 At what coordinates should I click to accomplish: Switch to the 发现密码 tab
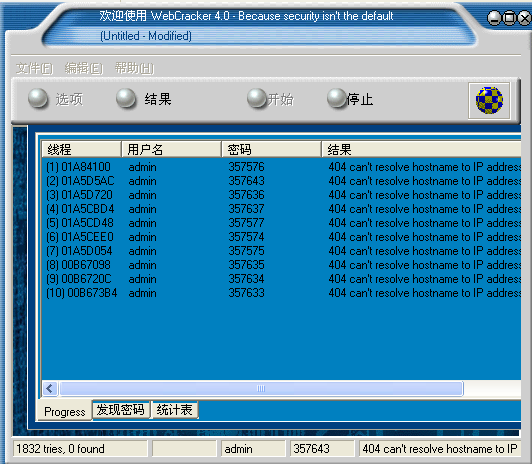(x=120, y=410)
